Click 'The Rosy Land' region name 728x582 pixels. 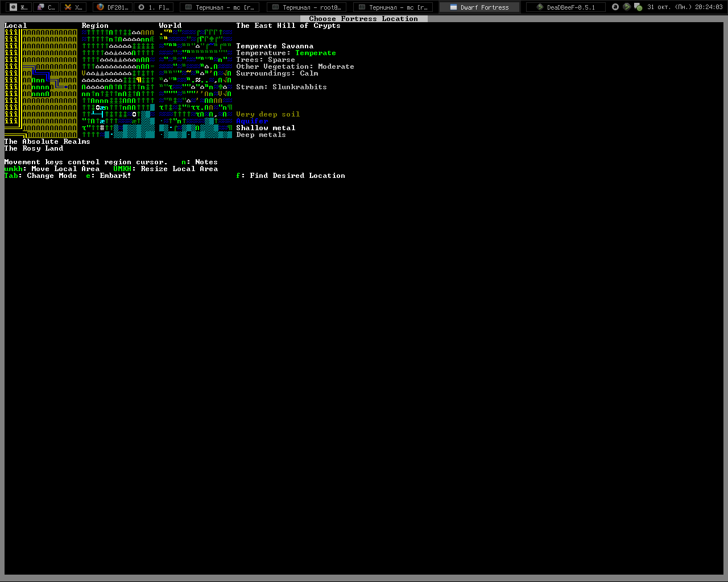(x=34, y=148)
